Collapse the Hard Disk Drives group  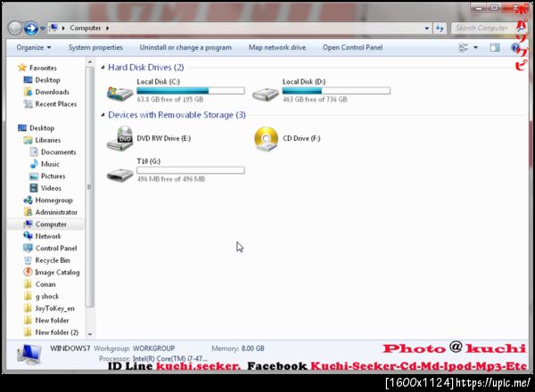[x=103, y=68]
